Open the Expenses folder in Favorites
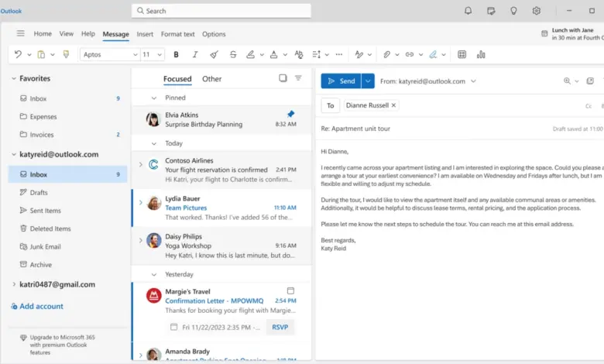Screen dimensions: 604x364 pyautogui.click(x=67, y=116)
